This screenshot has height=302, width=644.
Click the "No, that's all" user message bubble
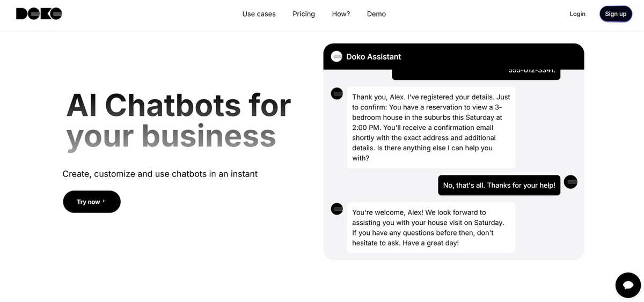pyautogui.click(x=499, y=185)
